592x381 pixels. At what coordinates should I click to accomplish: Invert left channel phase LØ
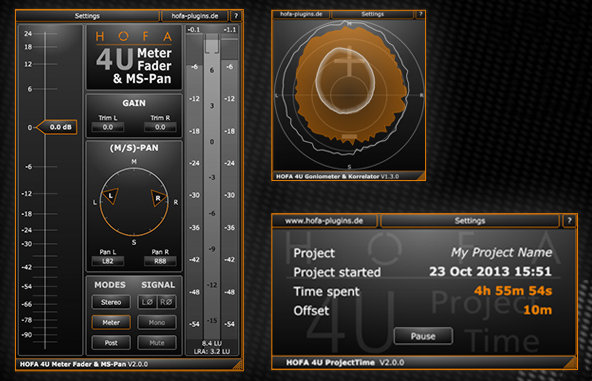147,302
